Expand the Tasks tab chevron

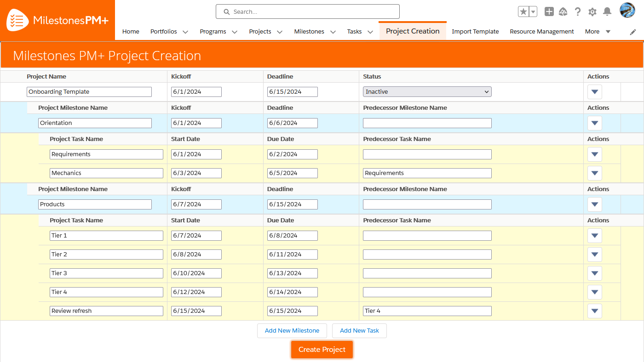(370, 32)
